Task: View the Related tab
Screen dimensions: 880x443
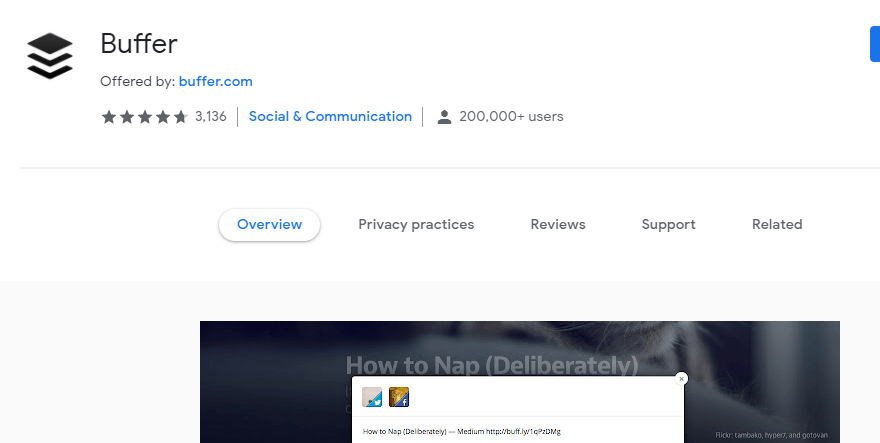Action: [x=777, y=225]
